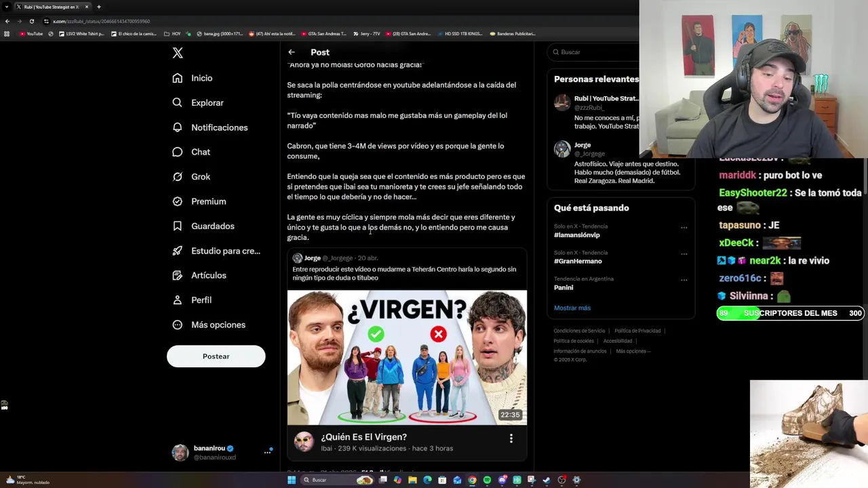Click the browser back arrow
Viewport: 868px width, 488px height.
7,21
